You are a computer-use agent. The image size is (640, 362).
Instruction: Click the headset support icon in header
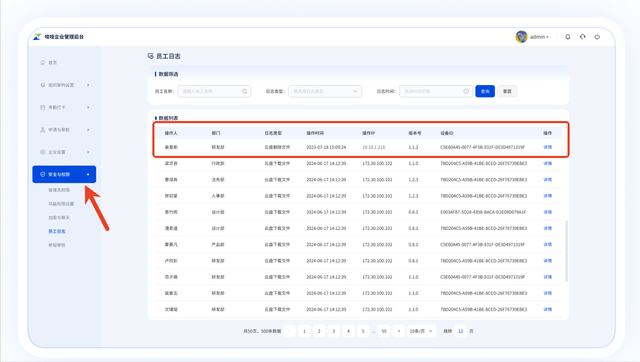point(582,37)
